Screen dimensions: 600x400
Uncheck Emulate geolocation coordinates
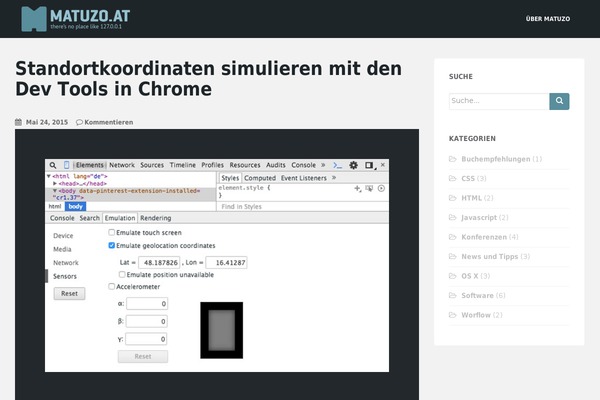tap(111, 245)
